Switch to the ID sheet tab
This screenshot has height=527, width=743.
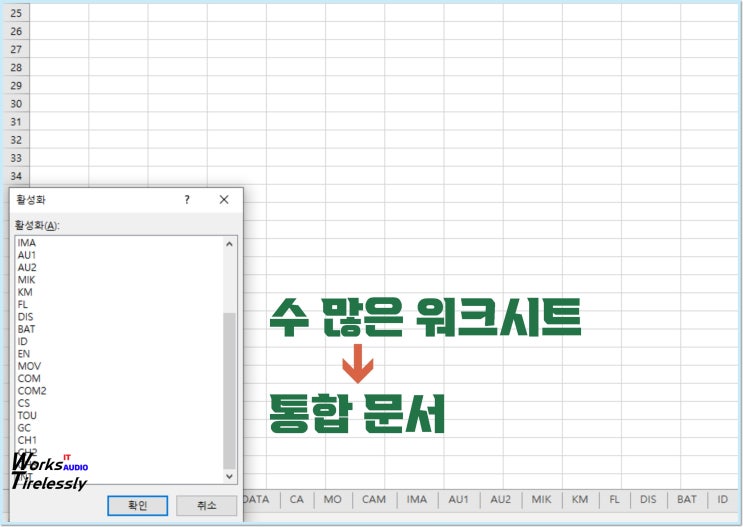pos(722,500)
